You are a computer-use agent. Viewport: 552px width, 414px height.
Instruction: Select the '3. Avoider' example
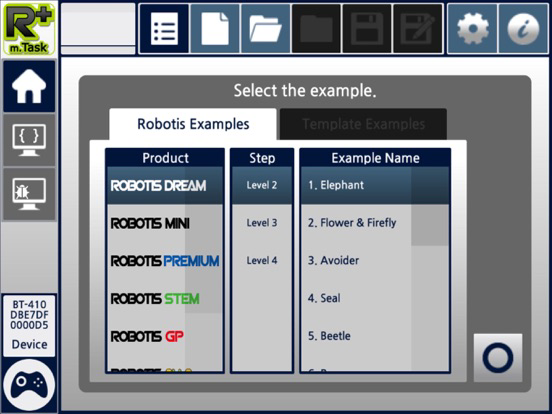coord(375,261)
